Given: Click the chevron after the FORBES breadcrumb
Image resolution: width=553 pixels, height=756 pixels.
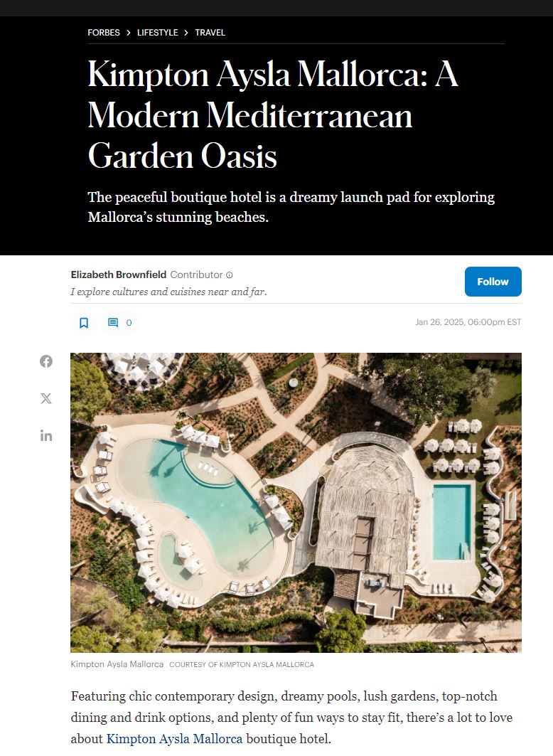Looking at the screenshot, I should pyautogui.click(x=129, y=33).
